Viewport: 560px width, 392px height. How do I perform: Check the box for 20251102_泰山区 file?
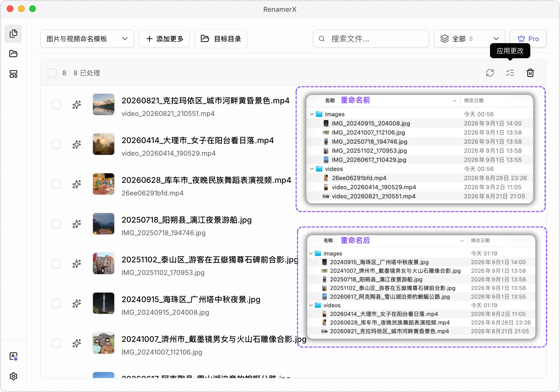point(57,264)
